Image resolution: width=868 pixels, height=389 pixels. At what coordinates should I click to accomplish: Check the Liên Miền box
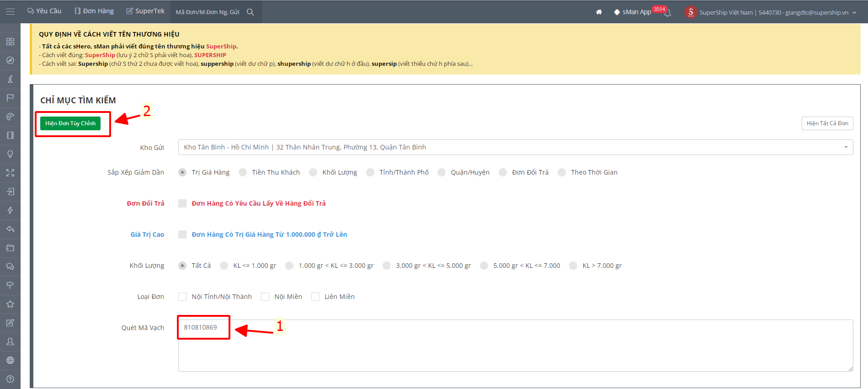pos(315,297)
